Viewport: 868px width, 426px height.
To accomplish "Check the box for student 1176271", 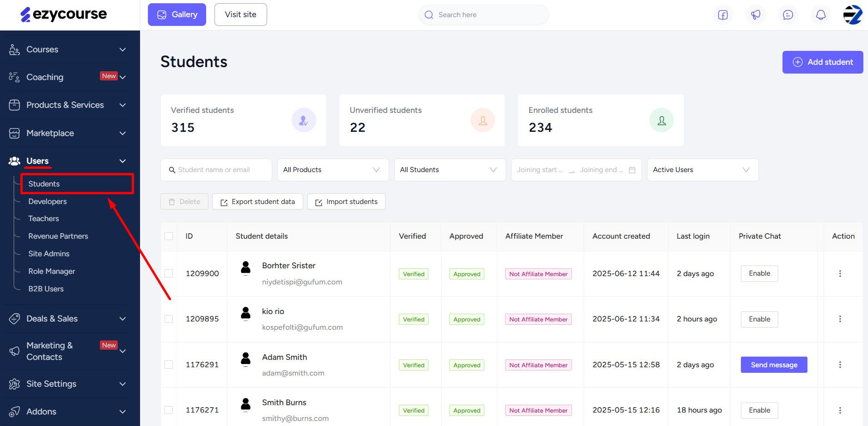I will click(x=169, y=410).
